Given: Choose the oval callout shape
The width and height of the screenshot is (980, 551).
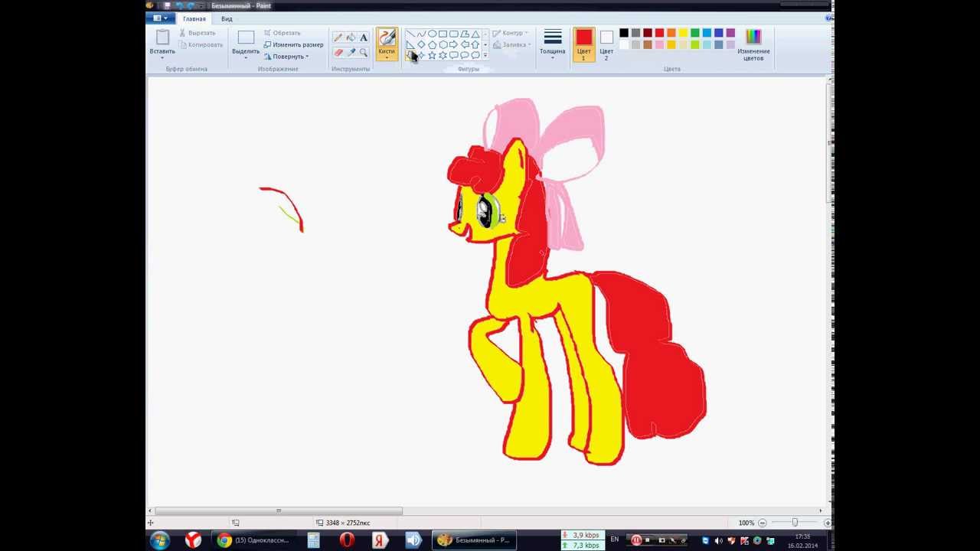Looking at the screenshot, I should pos(464,55).
